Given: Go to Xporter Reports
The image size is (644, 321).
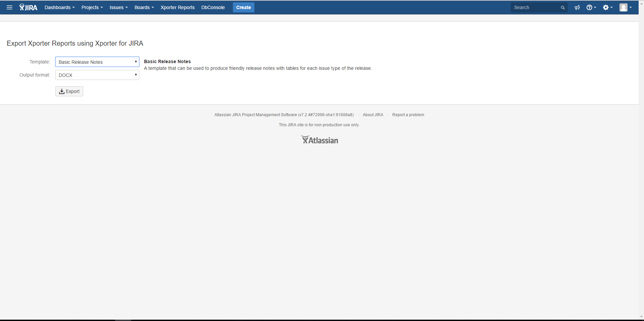Looking at the screenshot, I should (178, 7).
